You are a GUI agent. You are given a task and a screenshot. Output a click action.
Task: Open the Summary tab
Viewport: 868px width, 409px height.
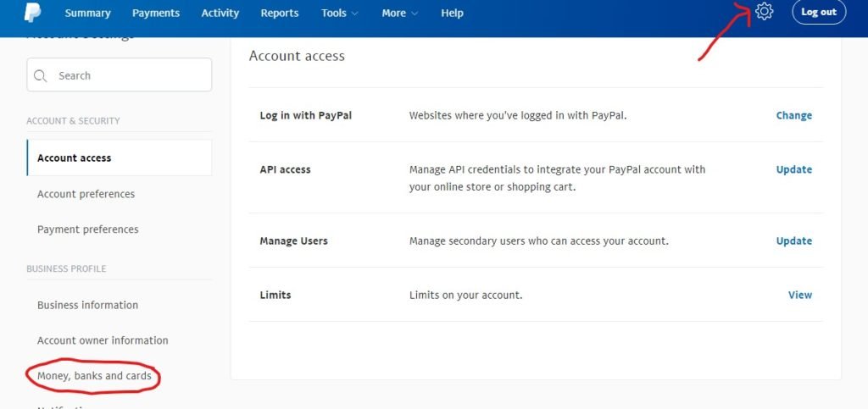coord(87,13)
